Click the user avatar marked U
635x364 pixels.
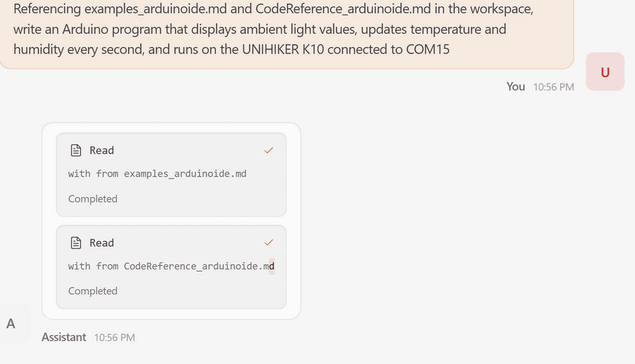[x=605, y=72]
